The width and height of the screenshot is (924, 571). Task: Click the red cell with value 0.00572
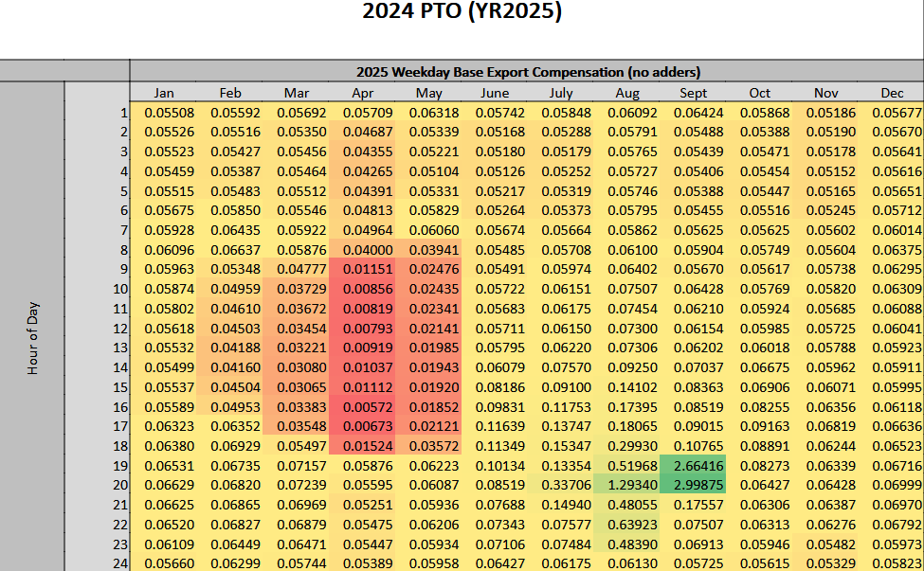coord(362,406)
